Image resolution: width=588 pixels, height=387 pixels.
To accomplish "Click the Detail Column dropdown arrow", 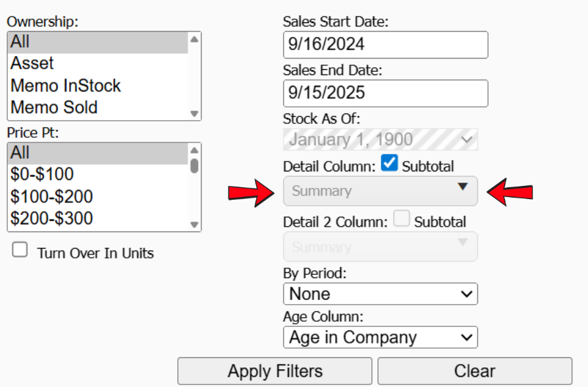I will (463, 187).
